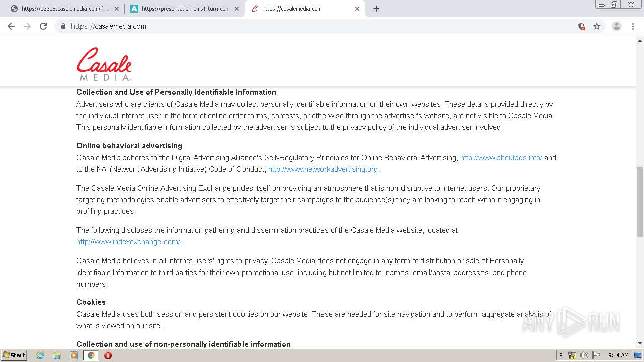This screenshot has height=362, width=644.
Task: Open the aboutads.info link
Action: [x=501, y=158]
